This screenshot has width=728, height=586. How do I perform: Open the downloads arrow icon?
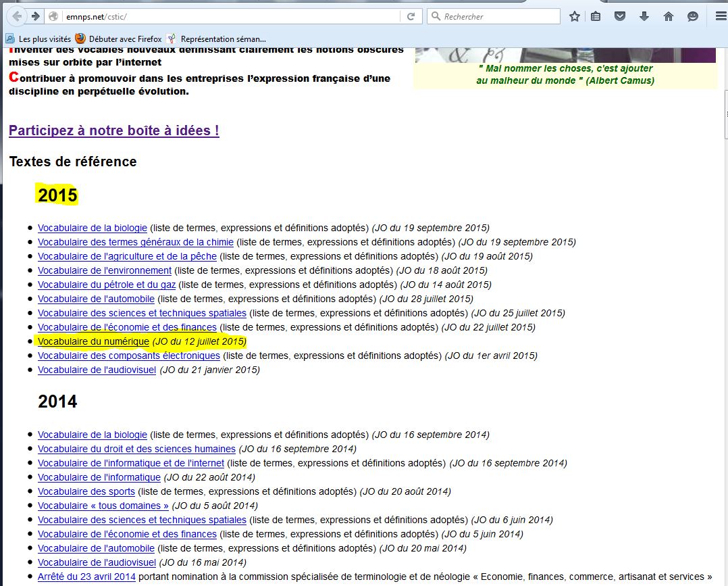click(x=644, y=16)
